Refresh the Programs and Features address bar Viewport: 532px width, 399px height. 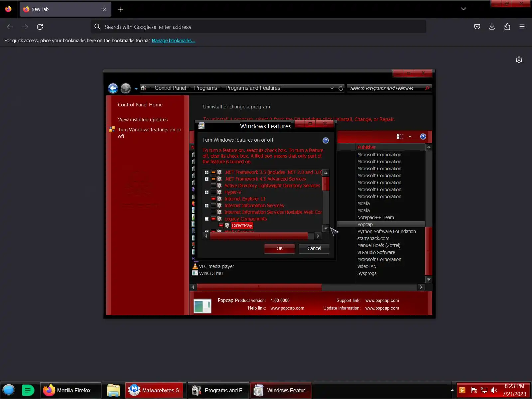341,88
